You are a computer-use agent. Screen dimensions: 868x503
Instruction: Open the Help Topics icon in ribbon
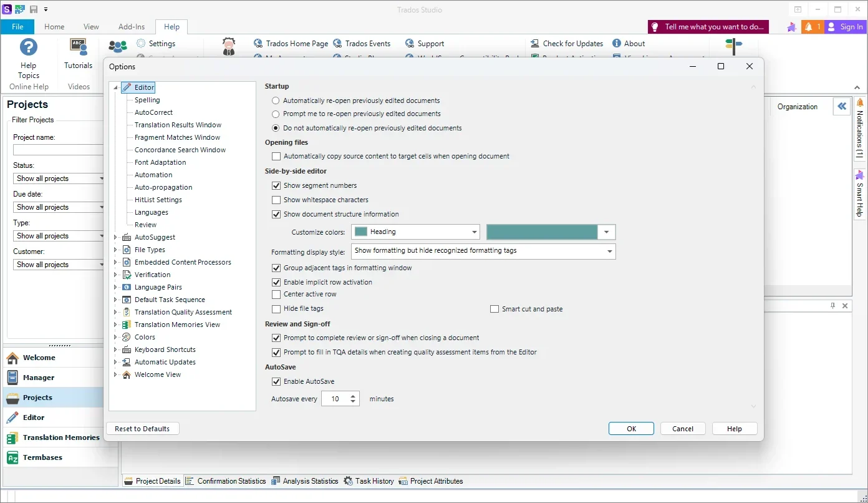(x=29, y=47)
